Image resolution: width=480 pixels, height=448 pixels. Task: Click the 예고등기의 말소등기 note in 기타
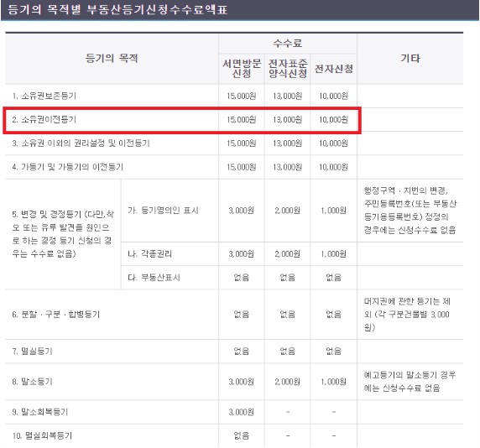coord(410,382)
